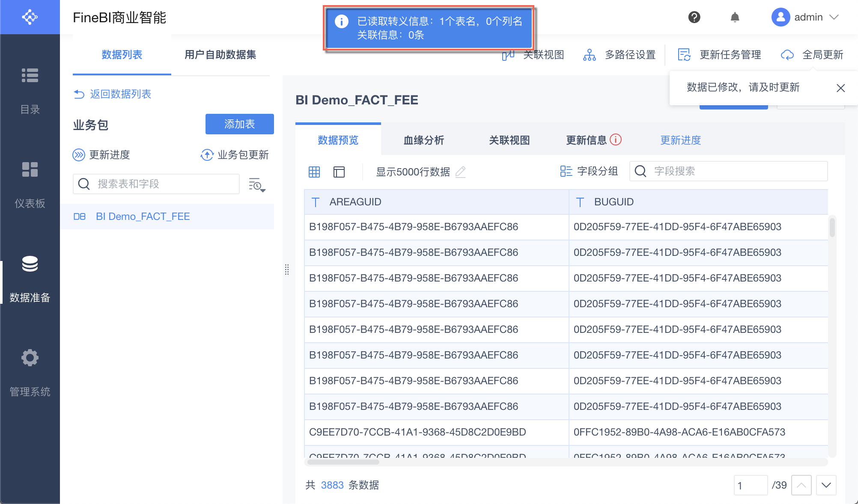The height and width of the screenshot is (504, 858).
Task: Click the 添加表 button
Action: 239,124
